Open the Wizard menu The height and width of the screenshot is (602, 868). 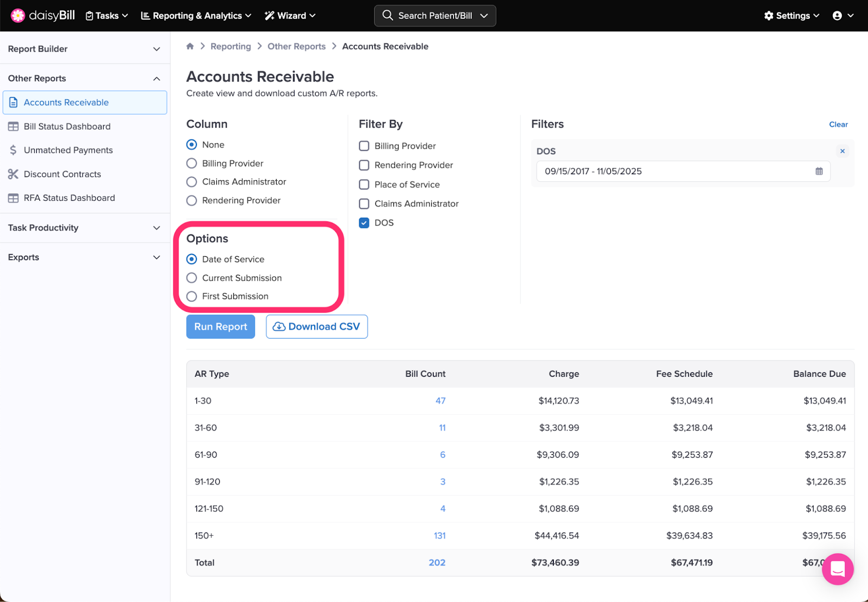(290, 16)
